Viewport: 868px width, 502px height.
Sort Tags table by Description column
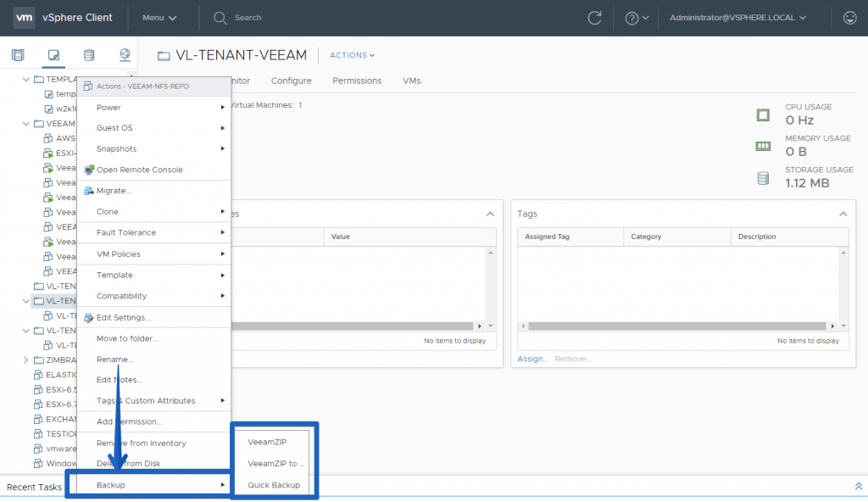790,237
